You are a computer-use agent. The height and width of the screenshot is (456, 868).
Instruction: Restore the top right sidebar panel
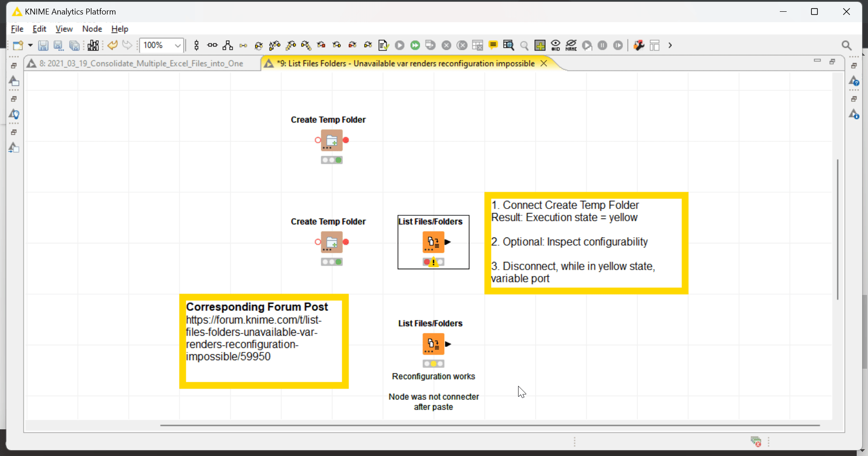854,66
